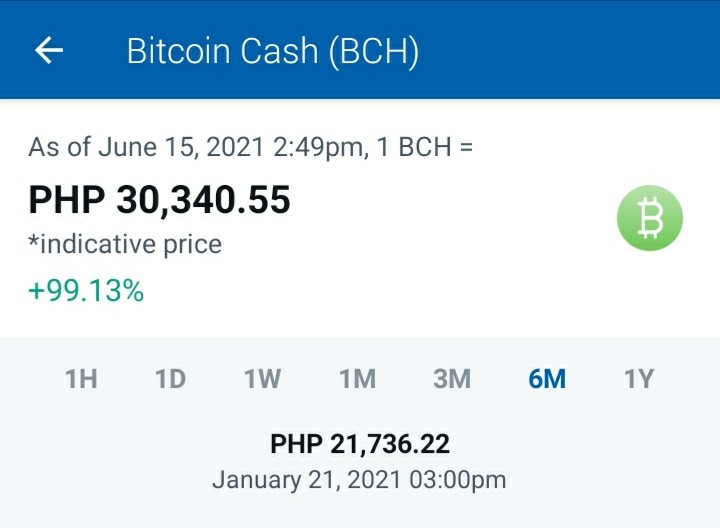Click the *indicative price note
The height and width of the screenshot is (528, 720).
pos(125,244)
